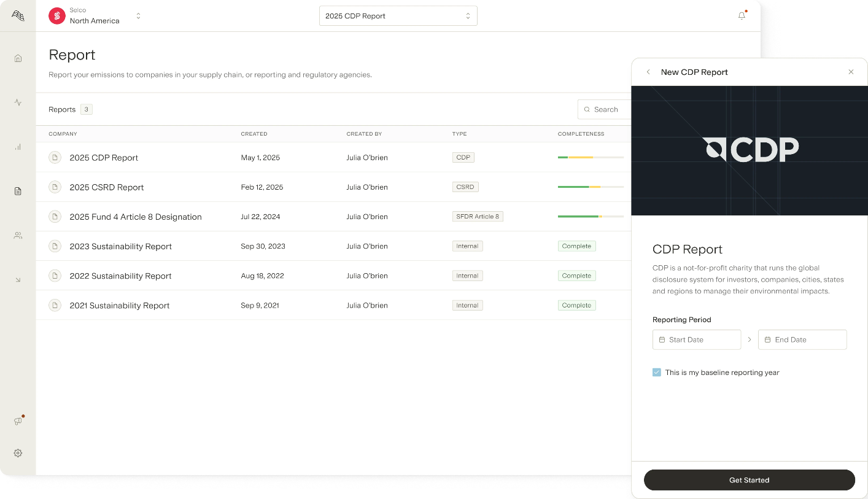Open the people/team icon in sidebar
868x499 pixels.
tap(18, 235)
